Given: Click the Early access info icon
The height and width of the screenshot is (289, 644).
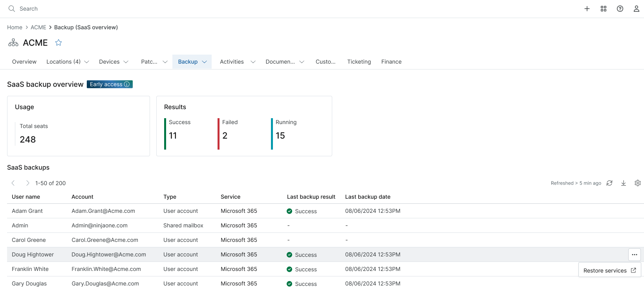Looking at the screenshot, I should pyautogui.click(x=127, y=84).
